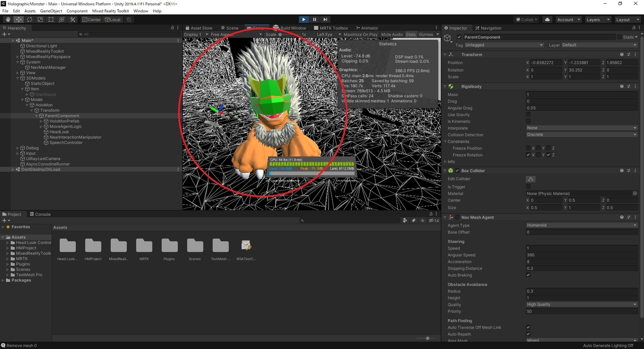Toggle pivot Center button
The image size is (644, 349).
[92, 19]
